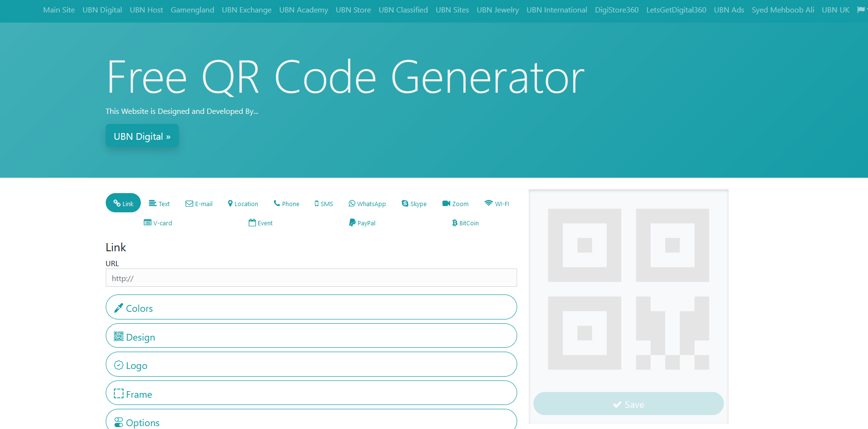Open the SMS tab
The width and height of the screenshot is (868, 429).
click(x=324, y=203)
